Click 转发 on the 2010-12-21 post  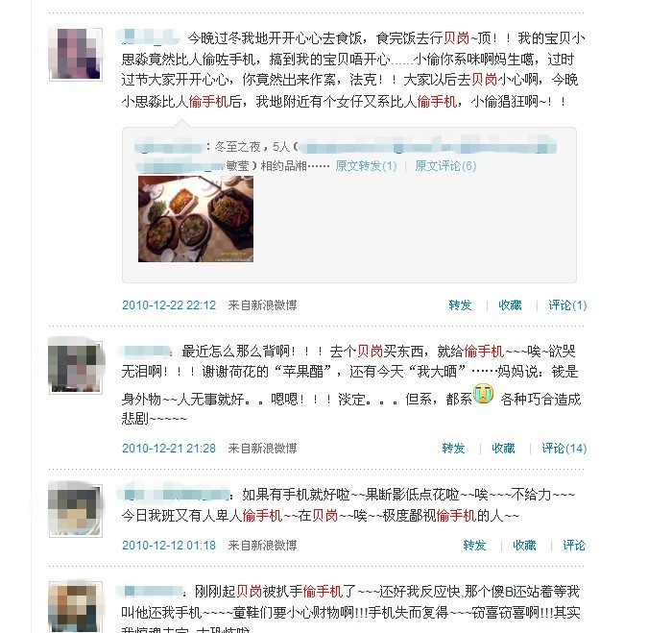click(x=453, y=449)
